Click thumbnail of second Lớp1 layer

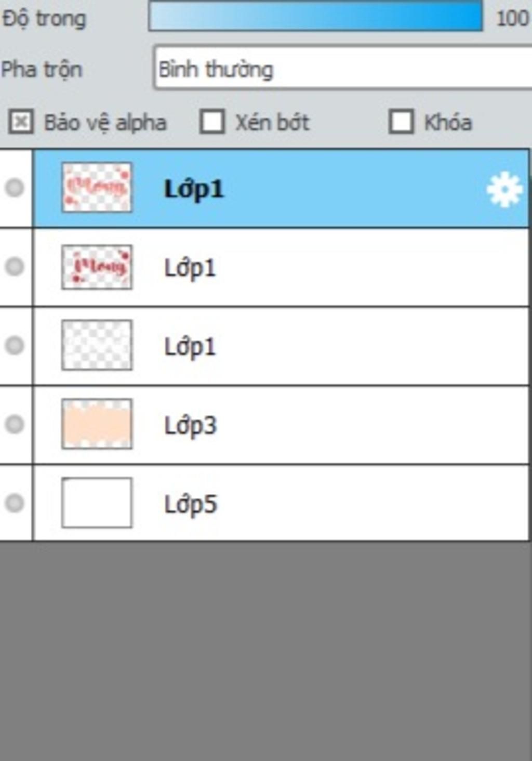point(97,267)
